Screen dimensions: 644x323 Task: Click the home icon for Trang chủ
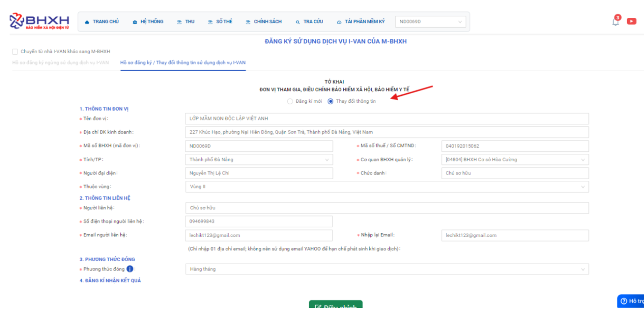pyautogui.click(x=87, y=22)
